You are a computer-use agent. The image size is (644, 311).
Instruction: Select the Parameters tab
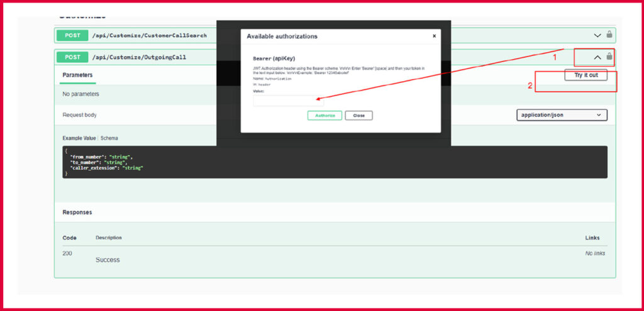(77, 75)
